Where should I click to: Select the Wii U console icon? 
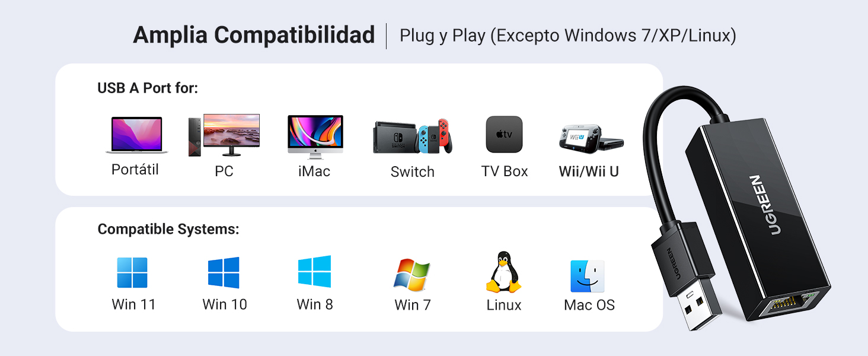[x=591, y=139]
